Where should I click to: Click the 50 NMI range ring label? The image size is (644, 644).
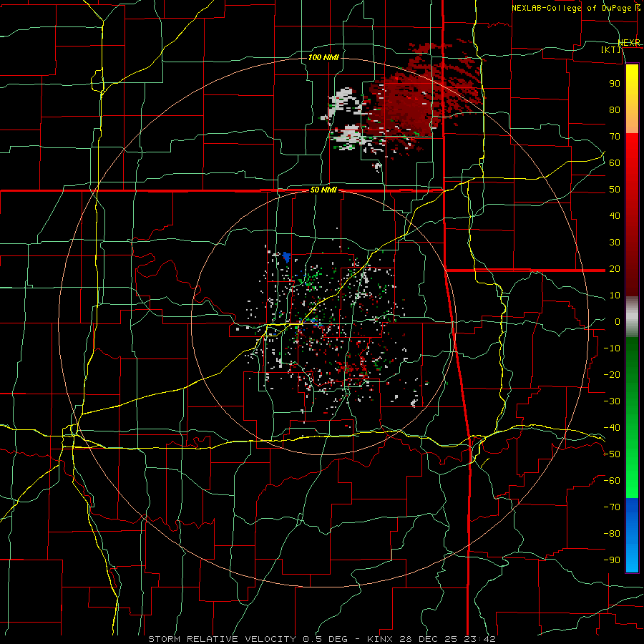click(323, 190)
